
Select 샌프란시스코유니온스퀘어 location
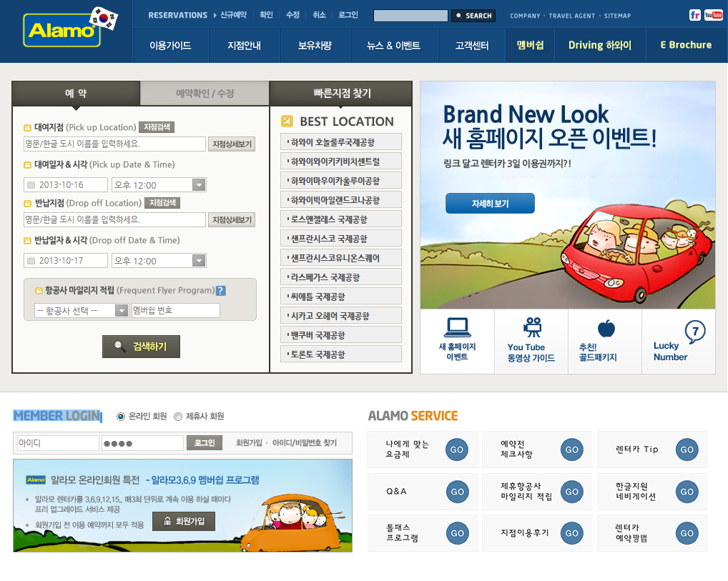341,257
